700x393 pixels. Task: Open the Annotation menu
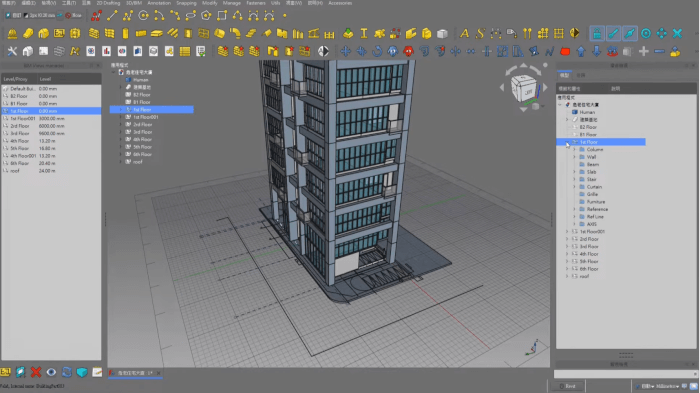click(159, 3)
